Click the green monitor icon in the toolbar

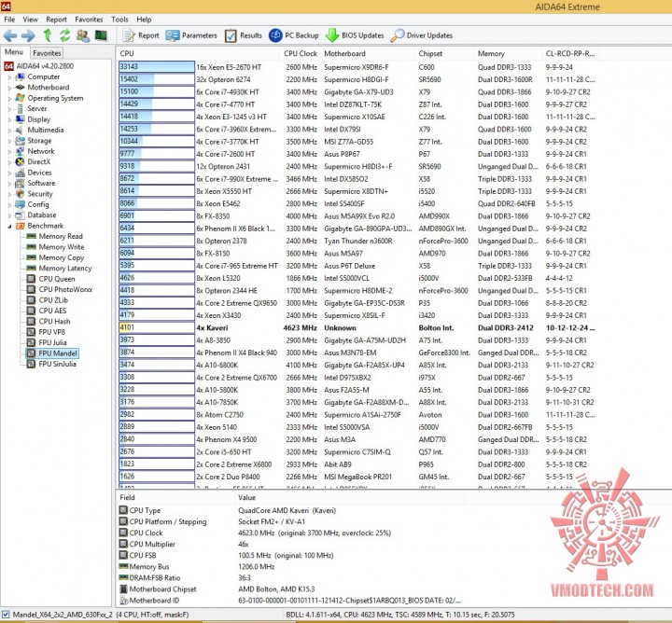click(x=101, y=35)
